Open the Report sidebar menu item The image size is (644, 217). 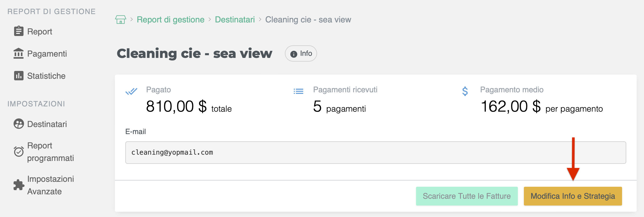(x=40, y=32)
